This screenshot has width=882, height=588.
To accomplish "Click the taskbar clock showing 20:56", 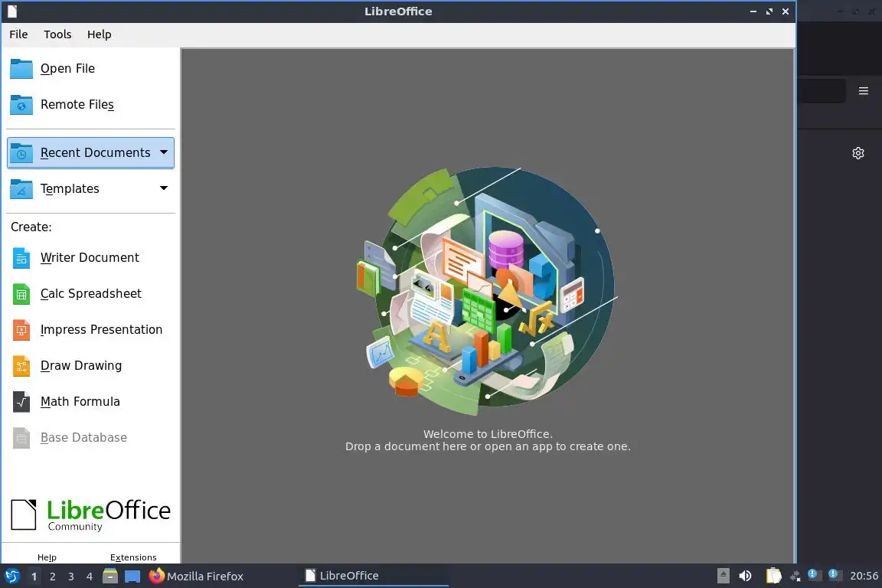I will (x=864, y=576).
